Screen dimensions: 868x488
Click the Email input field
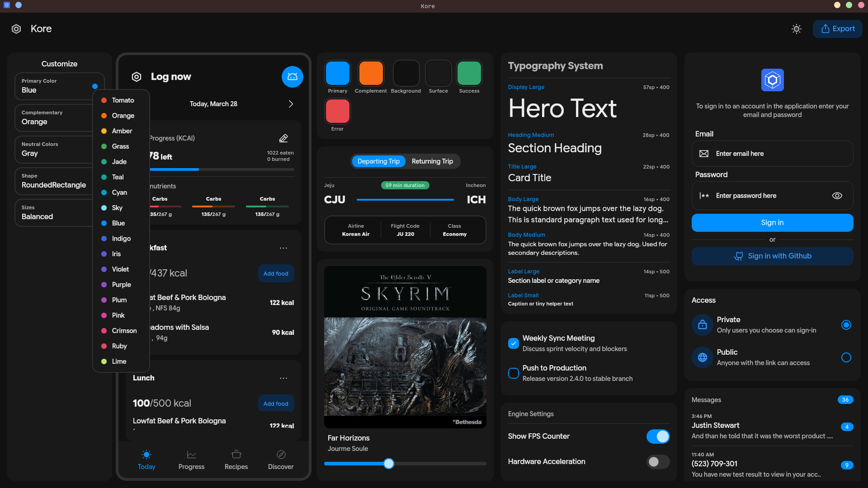772,154
